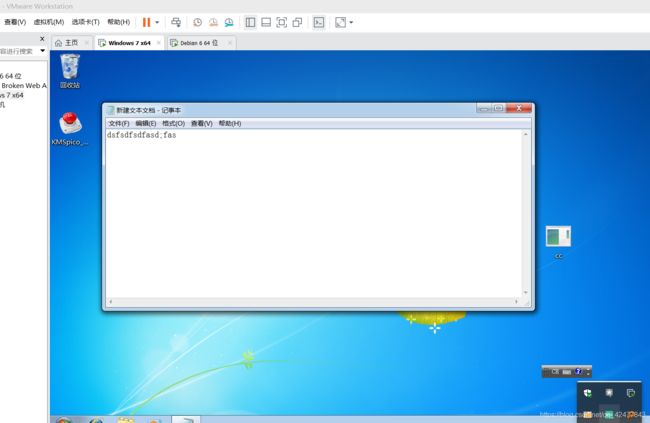Click the security shield tray icon
This screenshot has height=423, width=650.
[x=587, y=393]
